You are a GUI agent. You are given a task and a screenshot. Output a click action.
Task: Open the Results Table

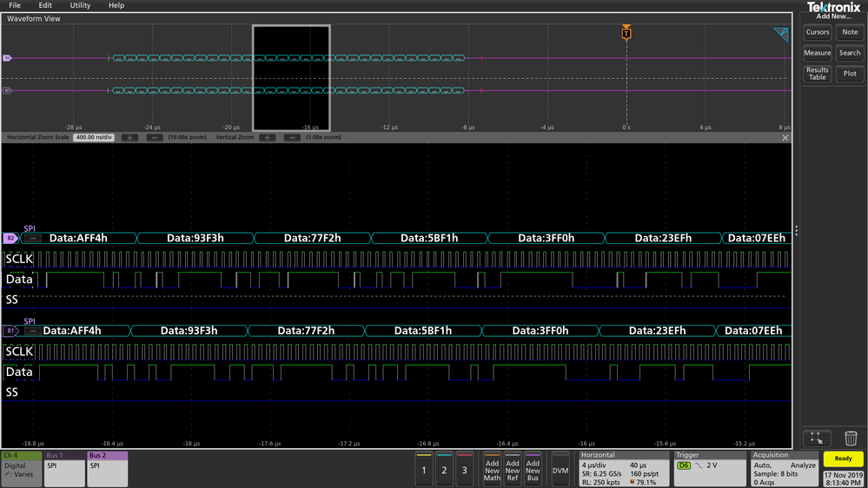(817, 74)
